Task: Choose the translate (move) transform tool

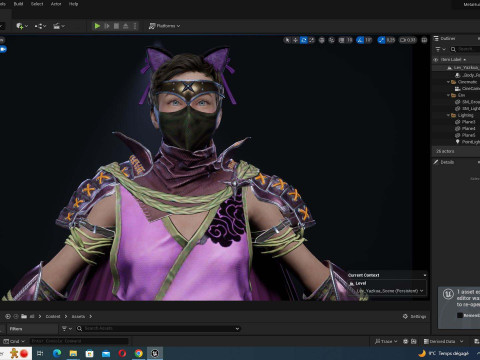Action: point(295,40)
